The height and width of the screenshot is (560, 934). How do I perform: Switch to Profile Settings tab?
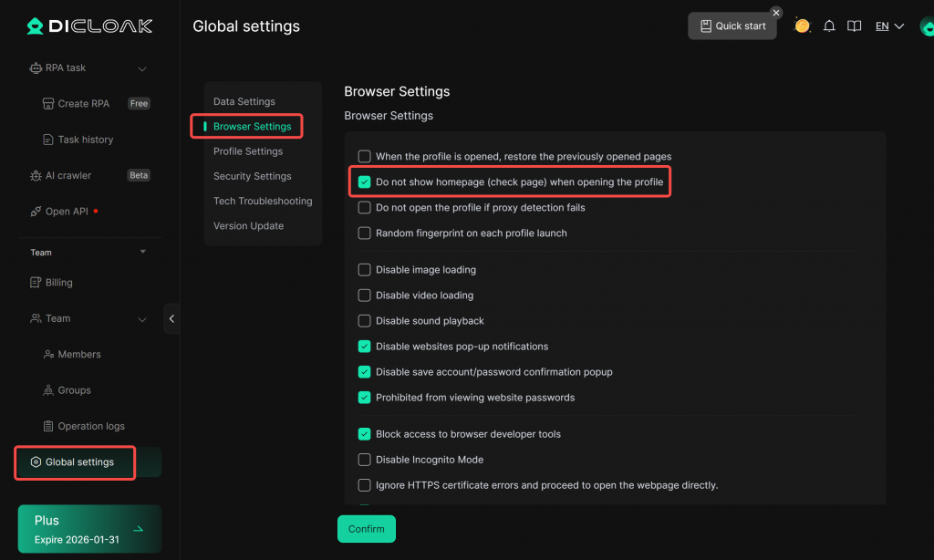point(248,151)
